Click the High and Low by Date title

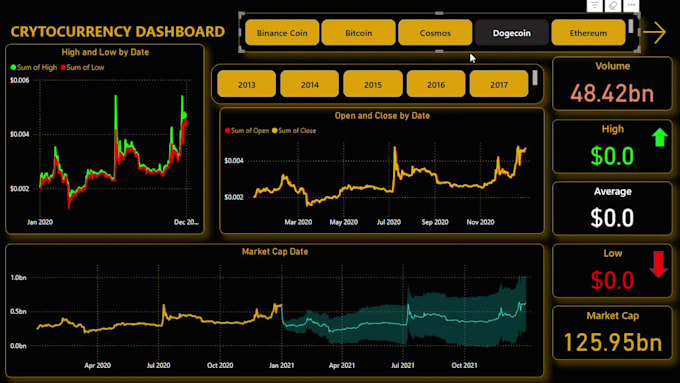105,52
